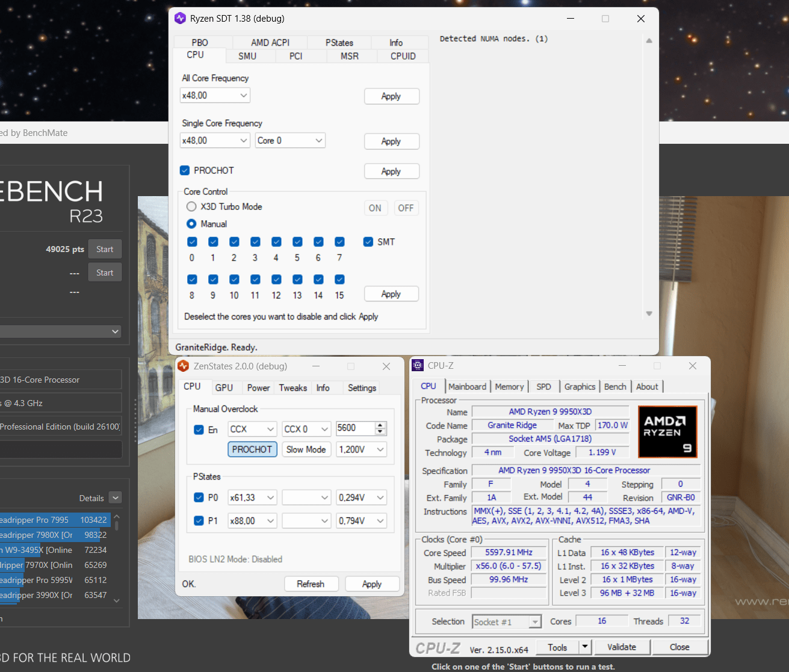This screenshot has width=789, height=672.
Task: Click the Cinebench dropdown chevron below scores
Action: (116, 331)
